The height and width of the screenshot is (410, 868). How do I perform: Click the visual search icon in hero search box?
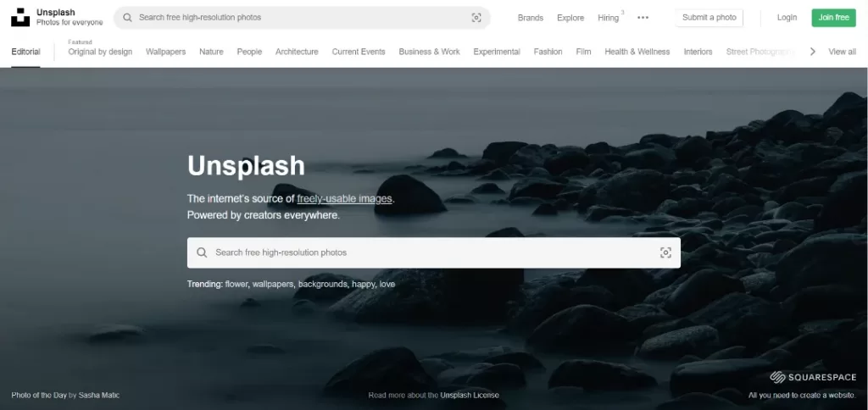coord(665,252)
